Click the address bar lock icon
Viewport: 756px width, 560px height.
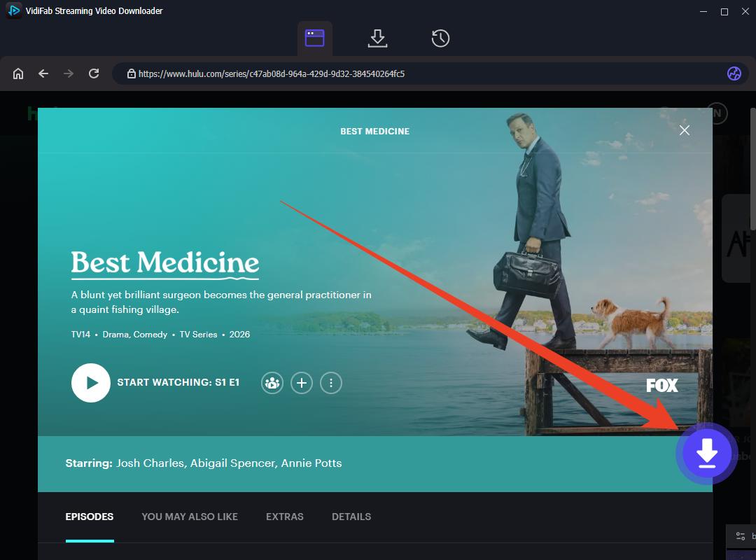click(131, 73)
